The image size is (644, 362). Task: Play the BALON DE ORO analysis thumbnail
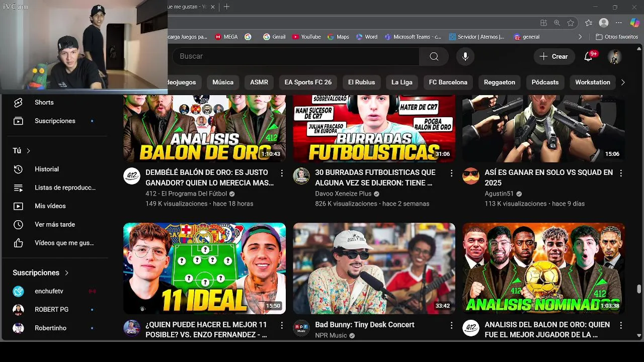(x=204, y=129)
